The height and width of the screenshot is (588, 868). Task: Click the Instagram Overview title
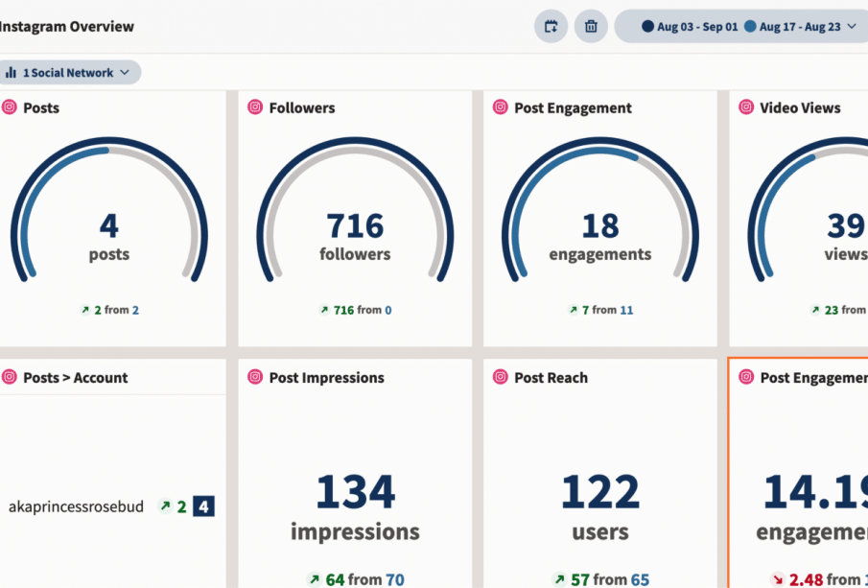(66, 27)
